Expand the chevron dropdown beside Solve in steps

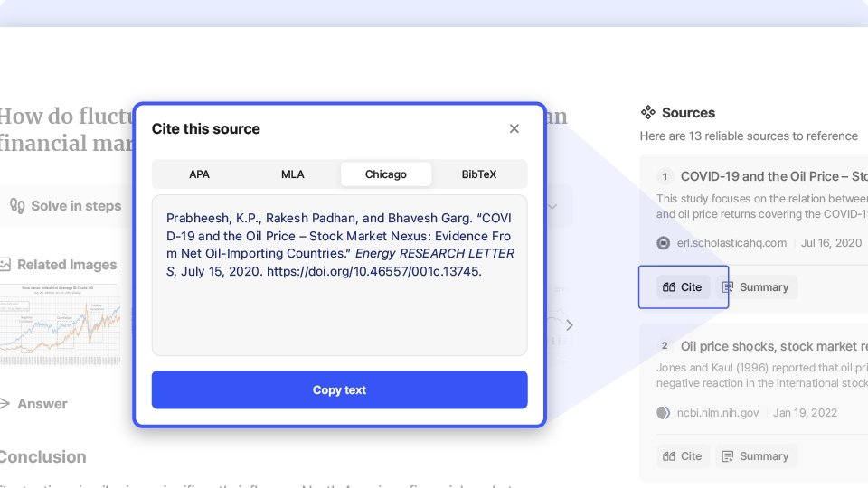pyautogui.click(x=552, y=207)
